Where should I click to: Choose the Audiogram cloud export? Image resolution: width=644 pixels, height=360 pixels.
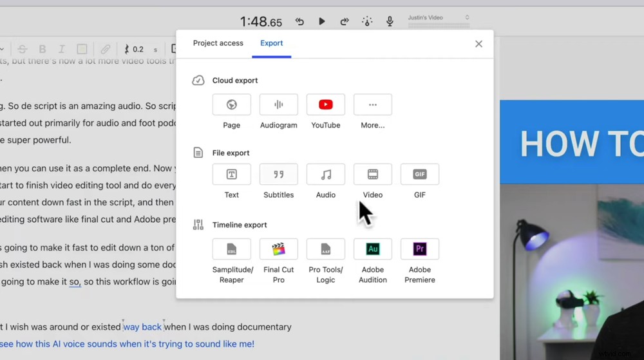pyautogui.click(x=278, y=105)
